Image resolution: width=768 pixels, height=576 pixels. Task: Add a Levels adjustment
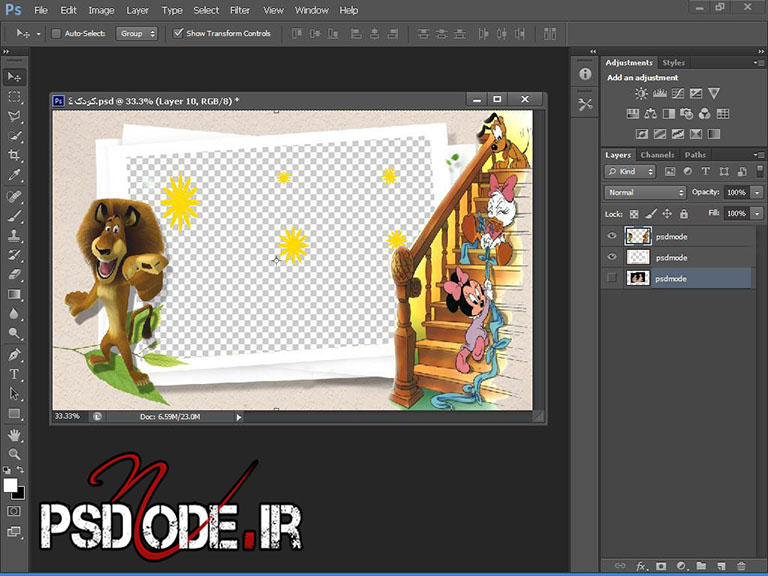pos(660,93)
